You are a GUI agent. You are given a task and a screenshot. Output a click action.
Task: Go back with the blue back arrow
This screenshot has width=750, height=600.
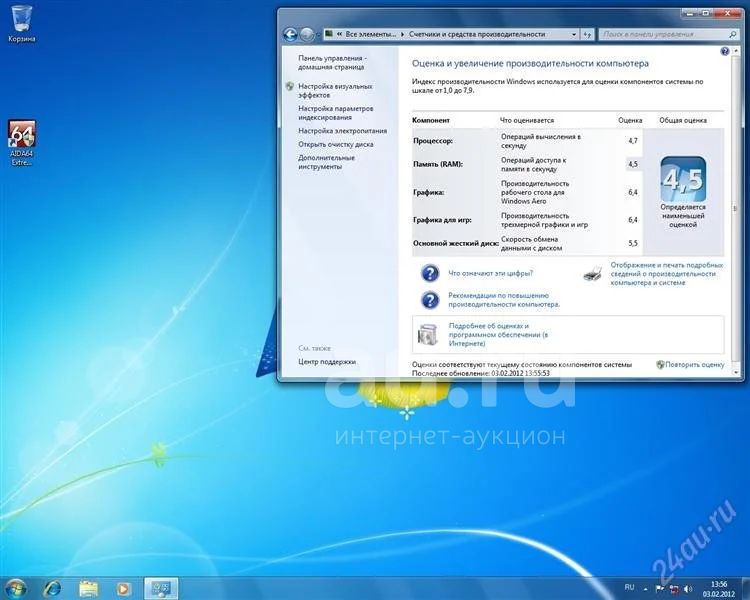[x=290, y=34]
